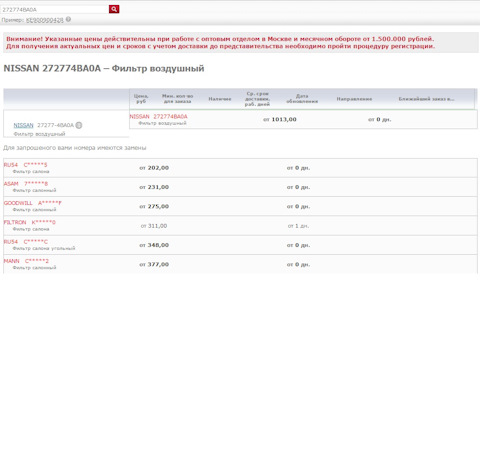
Task: Click the availability column header
Action: (220, 99)
